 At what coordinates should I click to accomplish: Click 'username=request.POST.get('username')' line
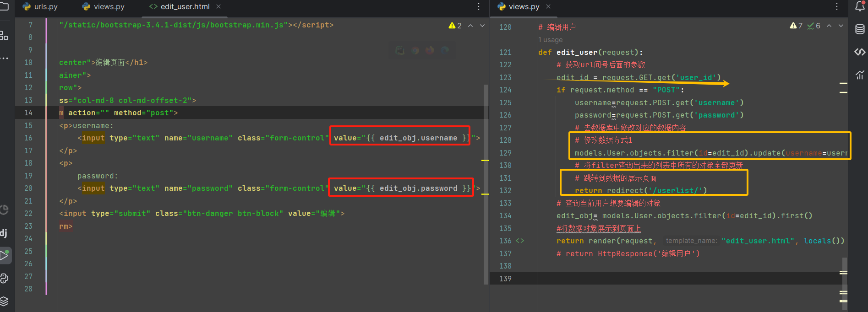pyautogui.click(x=659, y=102)
